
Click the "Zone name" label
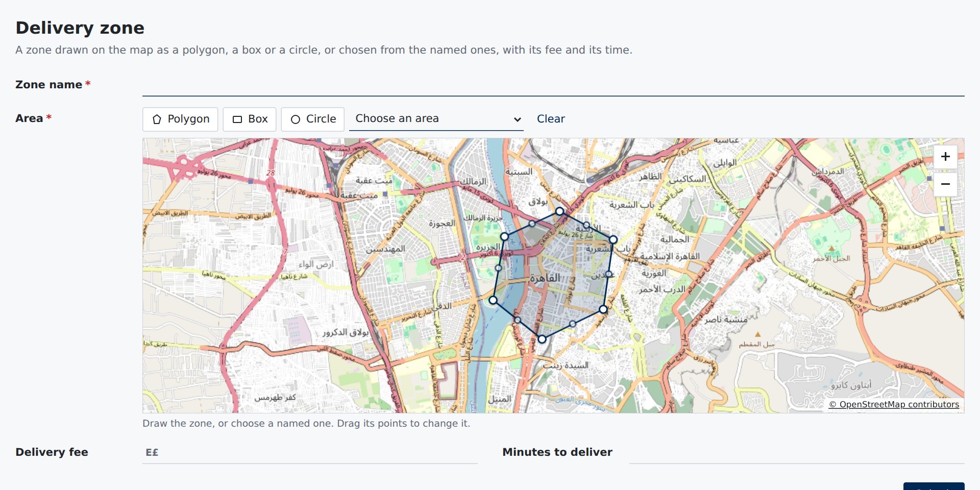49,85
